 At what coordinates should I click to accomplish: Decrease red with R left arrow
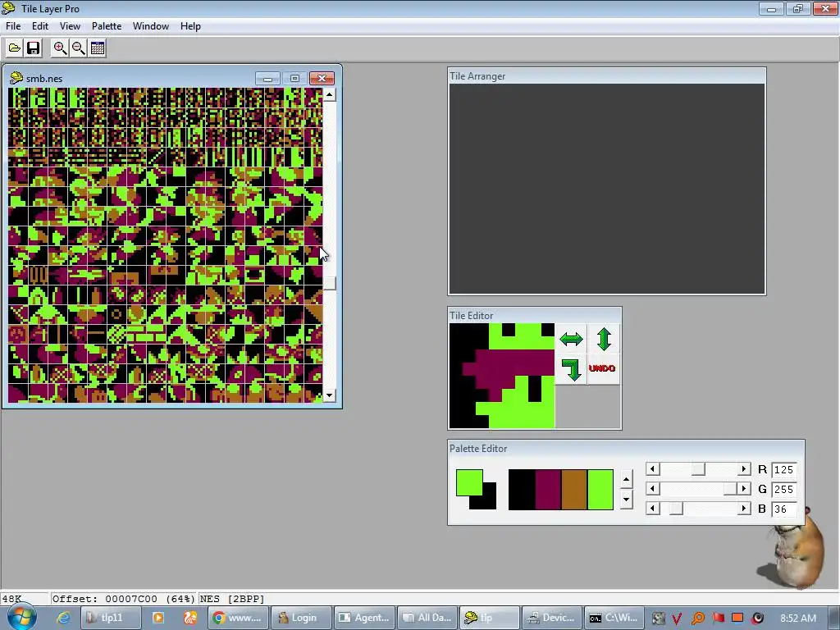[x=652, y=469]
